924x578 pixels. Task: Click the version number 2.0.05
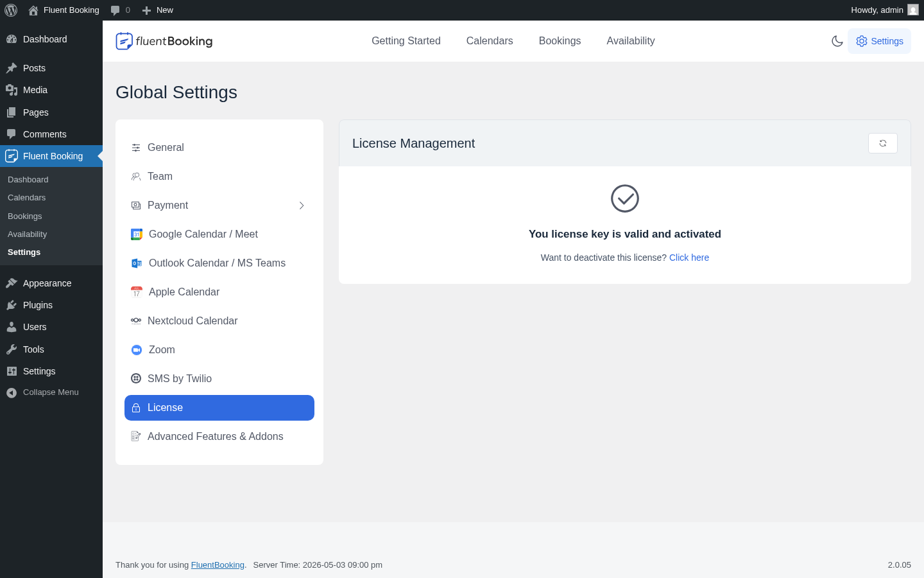[900, 565]
